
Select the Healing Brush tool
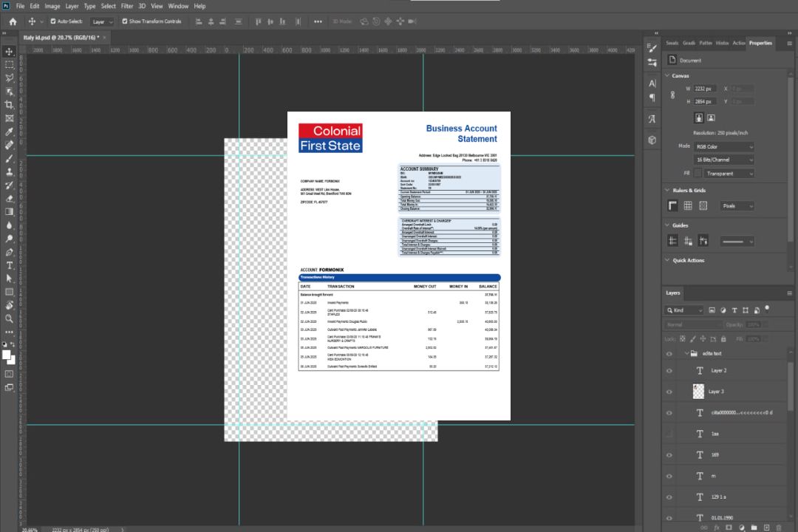(x=9, y=145)
